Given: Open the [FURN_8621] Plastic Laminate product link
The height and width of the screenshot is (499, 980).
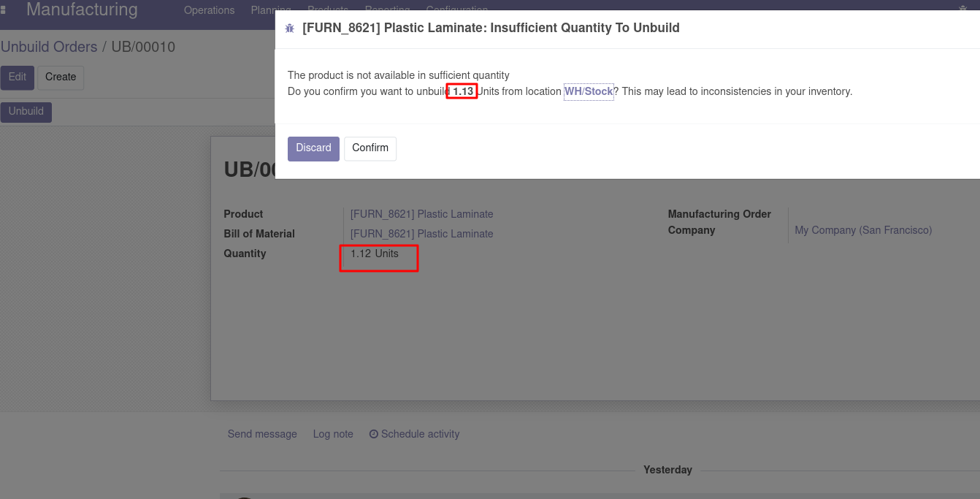Looking at the screenshot, I should coord(421,214).
